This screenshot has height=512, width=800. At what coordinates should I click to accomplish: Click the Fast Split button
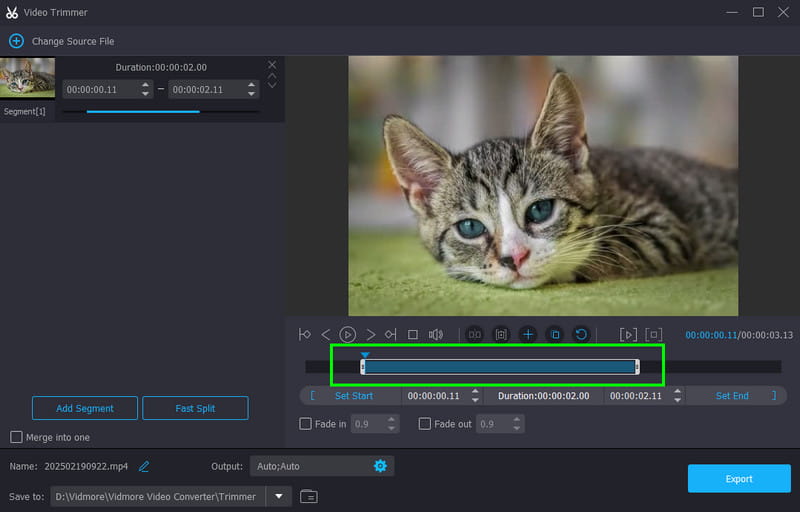coord(195,408)
